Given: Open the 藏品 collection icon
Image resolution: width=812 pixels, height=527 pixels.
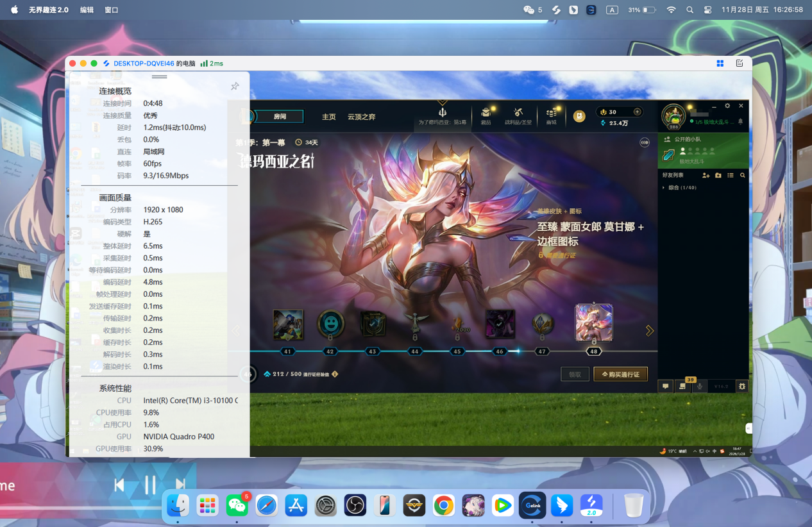Looking at the screenshot, I should 486,115.
